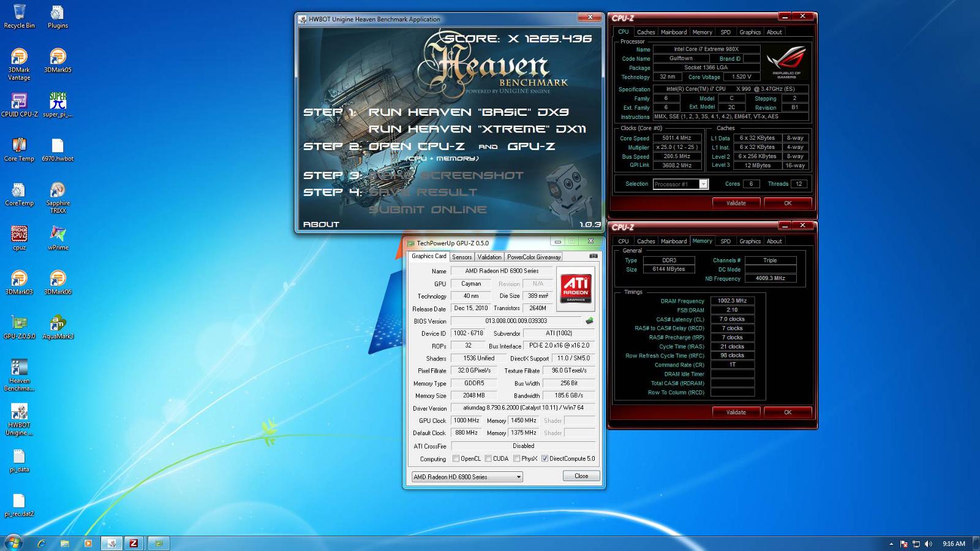Show hidden tray icons arrow
This screenshot has width=980, height=551.
891,544
